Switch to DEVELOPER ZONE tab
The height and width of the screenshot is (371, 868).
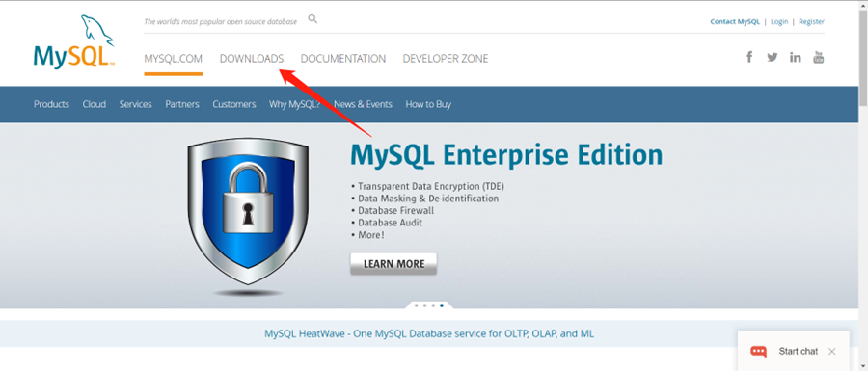click(x=446, y=59)
